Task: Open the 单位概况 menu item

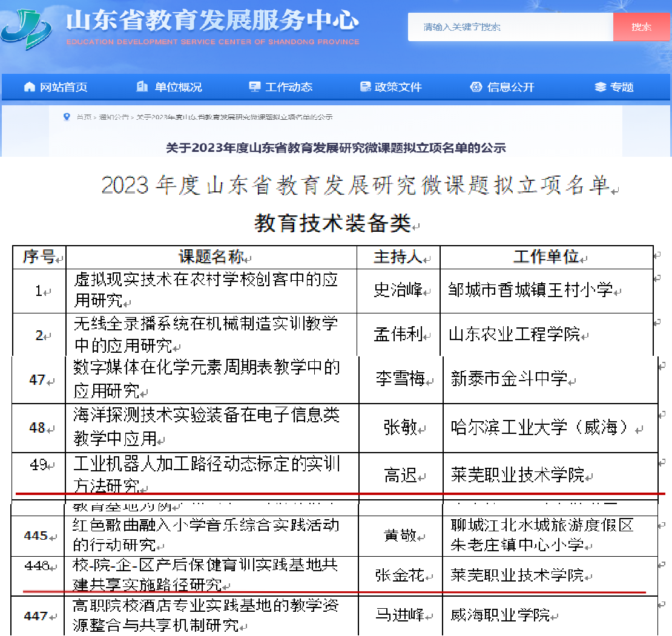Action: (178, 87)
